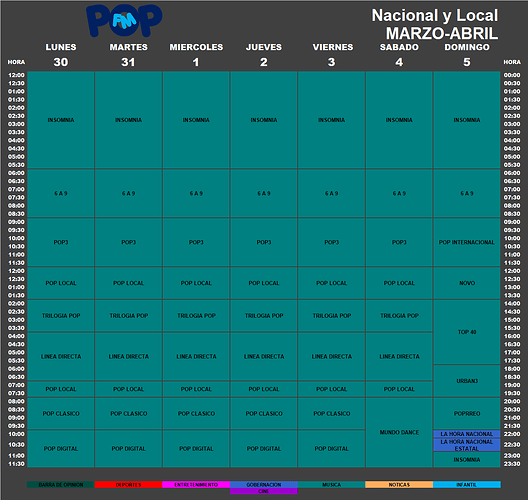Select Monday's TRILOGIA POP block
Screen dimensions: 528x500
[61, 315]
